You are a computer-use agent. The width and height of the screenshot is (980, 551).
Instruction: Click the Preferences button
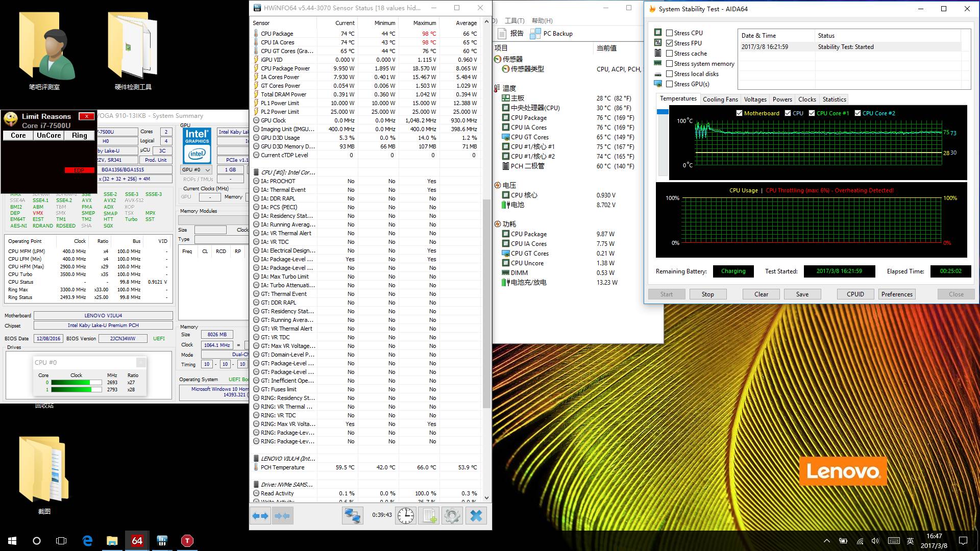[x=896, y=294]
